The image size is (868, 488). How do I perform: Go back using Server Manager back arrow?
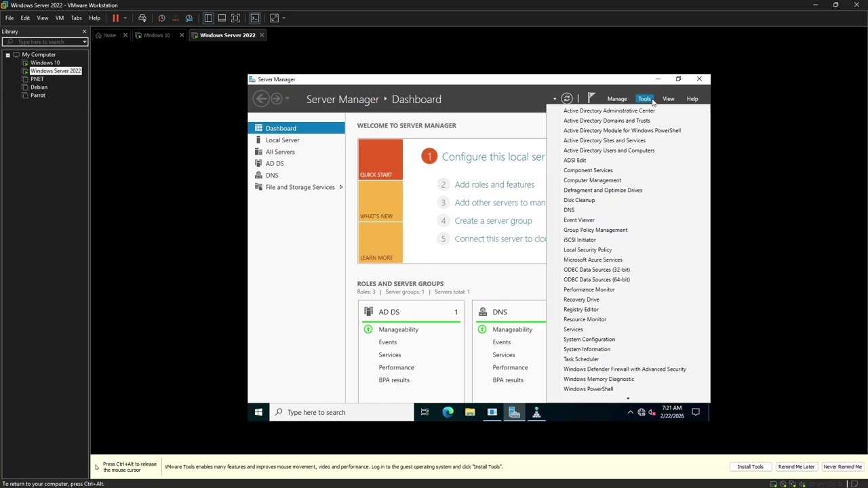tap(260, 99)
